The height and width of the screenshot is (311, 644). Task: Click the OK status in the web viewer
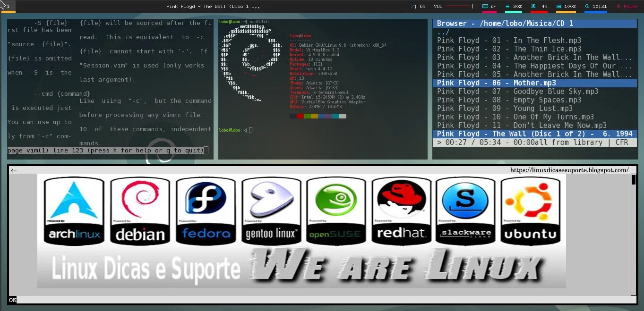tap(12, 300)
